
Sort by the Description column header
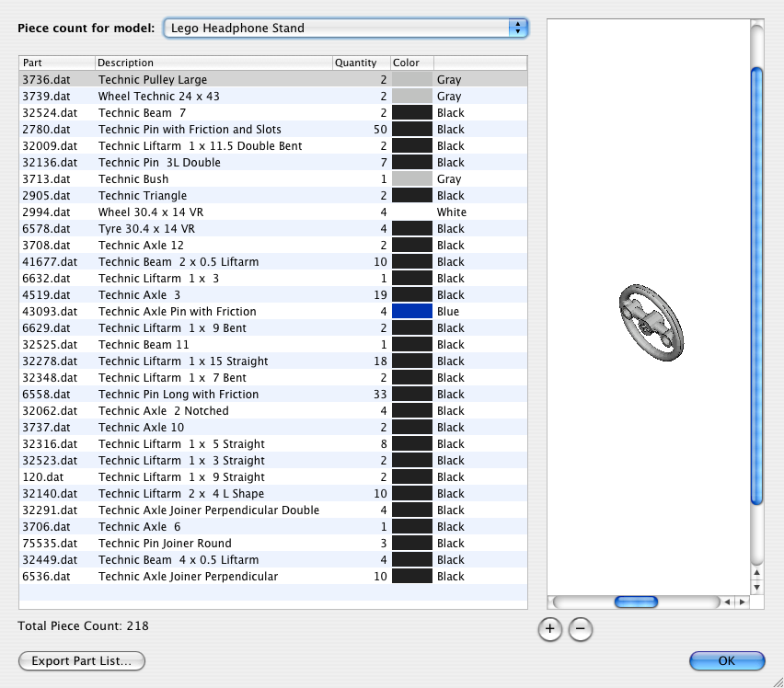click(213, 63)
